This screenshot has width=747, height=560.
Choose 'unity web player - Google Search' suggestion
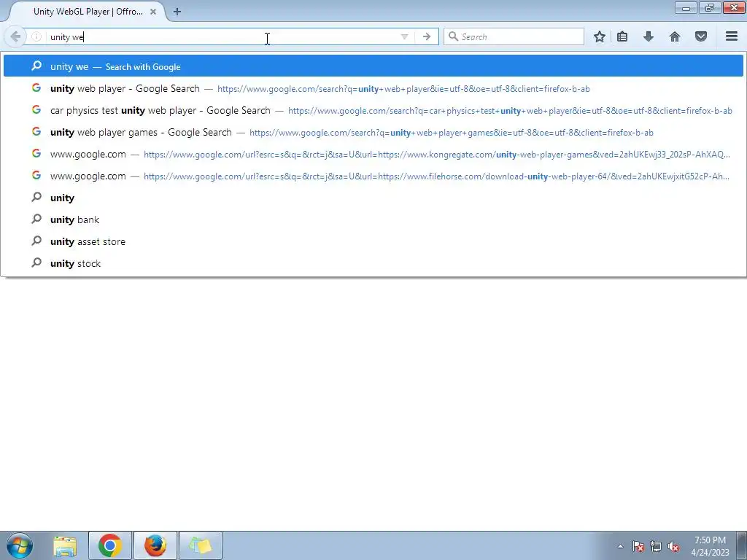coord(373,88)
